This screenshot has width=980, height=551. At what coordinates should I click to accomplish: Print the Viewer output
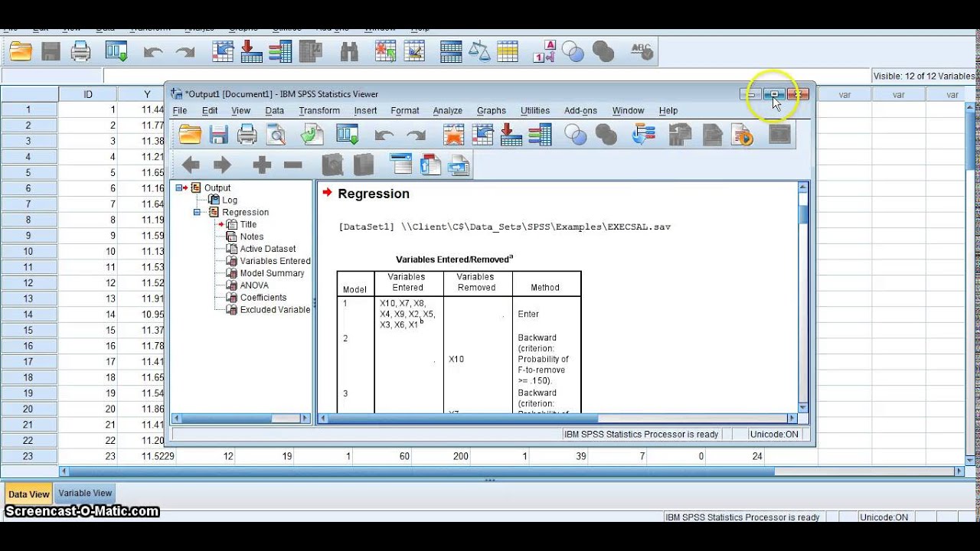point(247,135)
